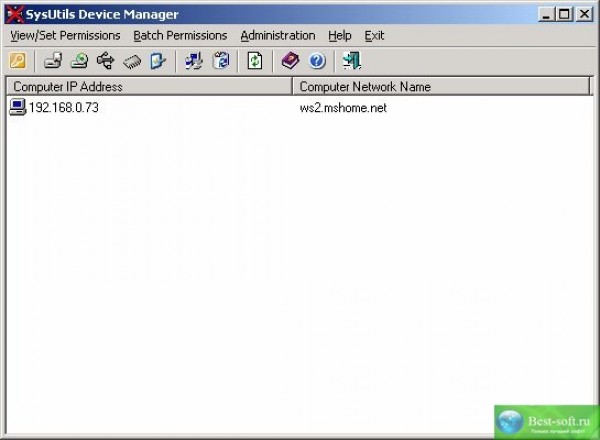This screenshot has width=600, height=440.
Task: Click the blue question mark icon
Action: point(317,61)
